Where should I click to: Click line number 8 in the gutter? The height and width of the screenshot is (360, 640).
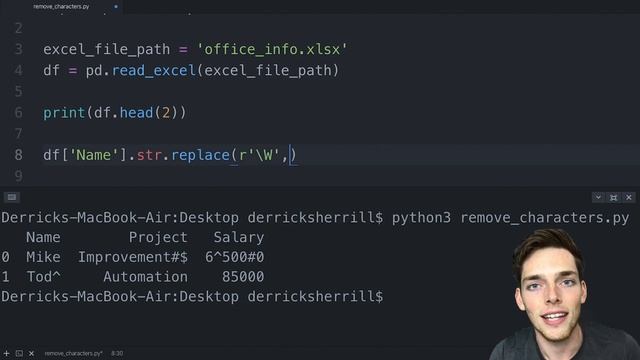click(x=19, y=155)
